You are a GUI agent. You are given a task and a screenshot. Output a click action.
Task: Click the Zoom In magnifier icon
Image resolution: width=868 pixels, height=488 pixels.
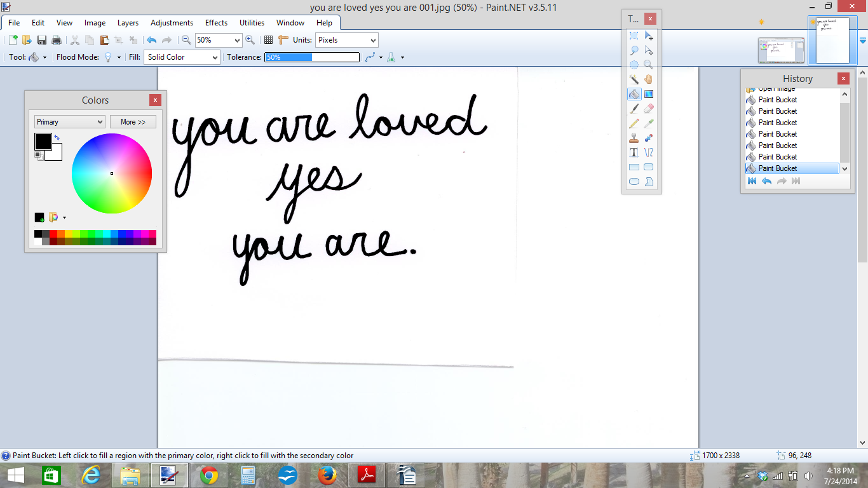pyautogui.click(x=250, y=40)
